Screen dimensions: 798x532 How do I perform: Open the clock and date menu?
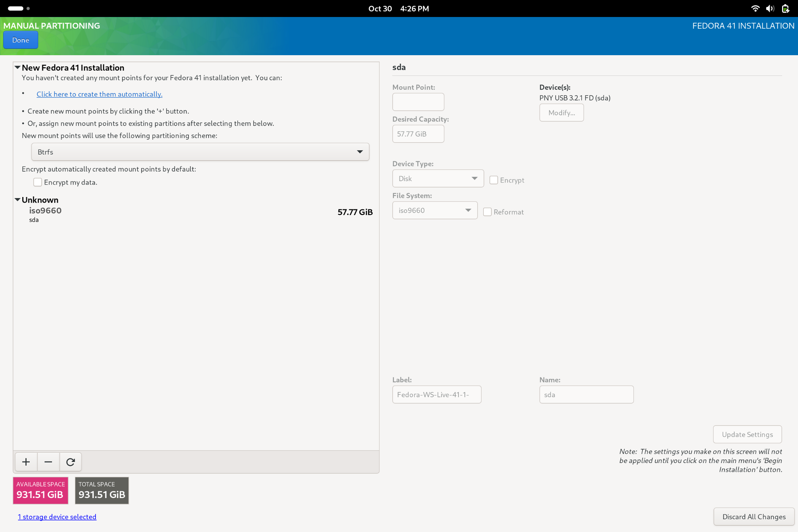point(399,8)
